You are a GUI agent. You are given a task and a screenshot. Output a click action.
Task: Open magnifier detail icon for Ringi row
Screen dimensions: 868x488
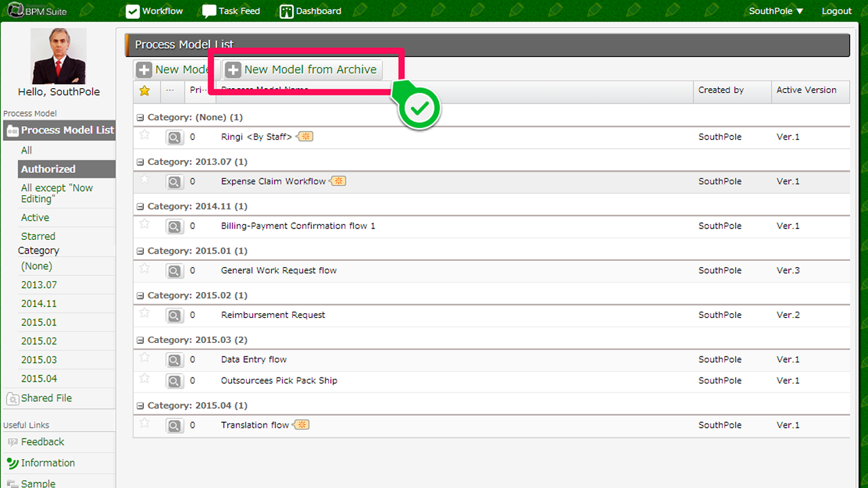tap(174, 138)
